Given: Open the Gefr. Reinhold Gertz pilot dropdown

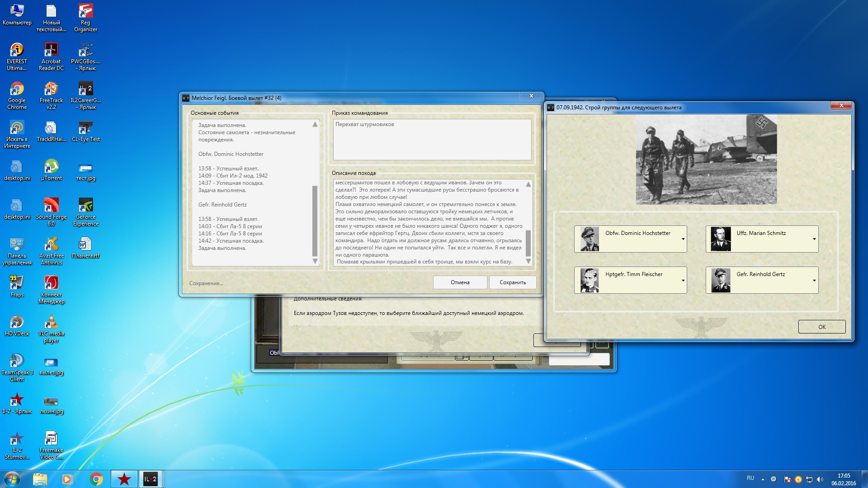Looking at the screenshot, I should tap(814, 280).
